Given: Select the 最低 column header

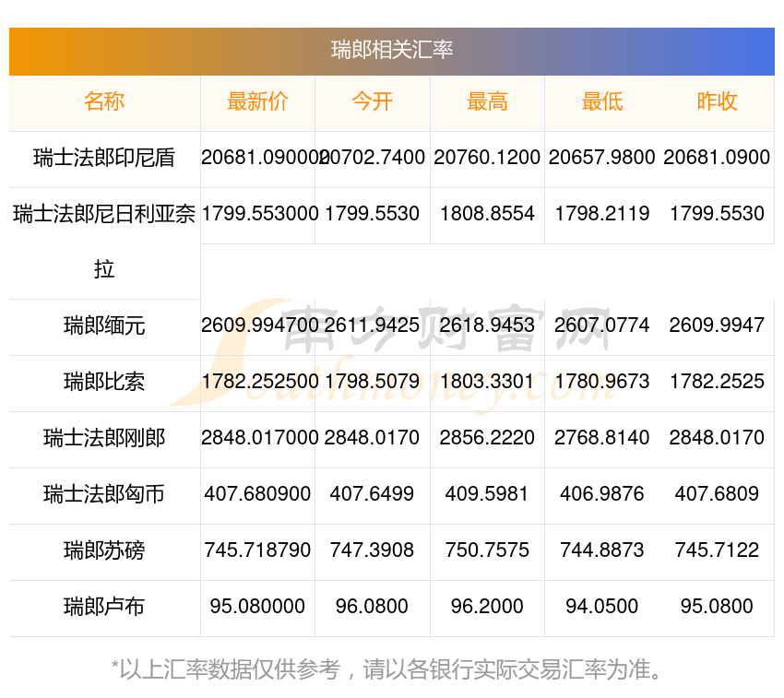Looking at the screenshot, I should tap(601, 101).
